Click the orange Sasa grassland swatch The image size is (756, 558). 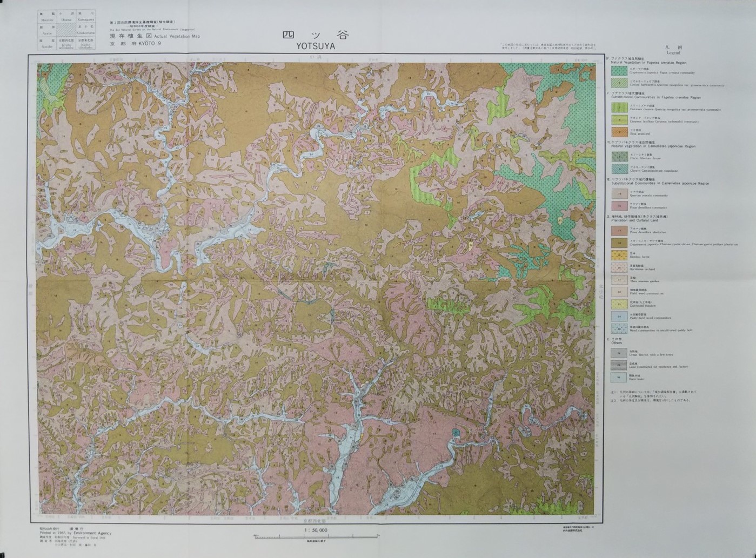pos(619,132)
